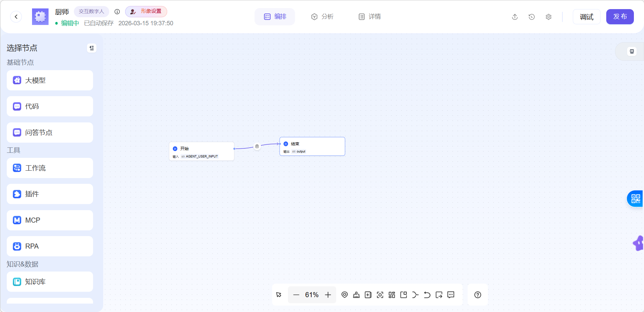644x312 pixels.
Task: Select the 结束 end node on canvas
Action: [312, 146]
